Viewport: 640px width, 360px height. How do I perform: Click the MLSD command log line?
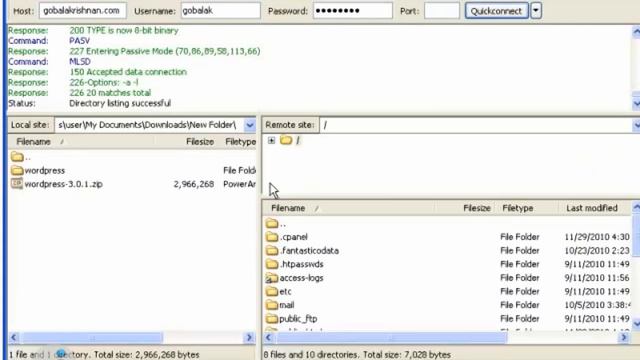point(80,62)
